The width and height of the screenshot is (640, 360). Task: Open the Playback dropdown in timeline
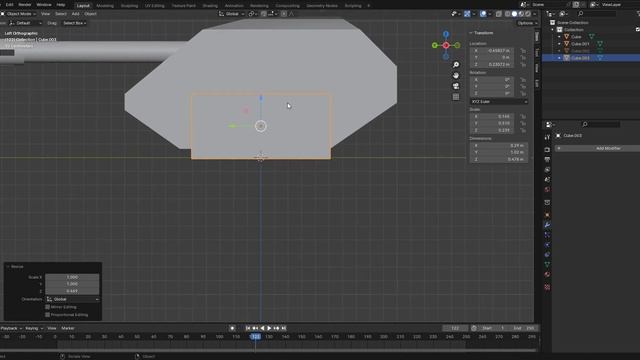(11, 328)
